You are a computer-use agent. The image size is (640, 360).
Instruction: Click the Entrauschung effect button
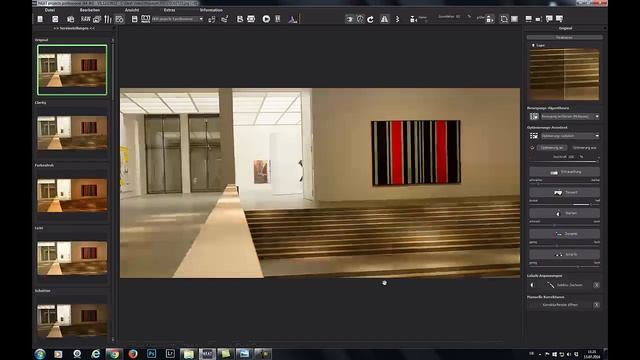pos(564,172)
